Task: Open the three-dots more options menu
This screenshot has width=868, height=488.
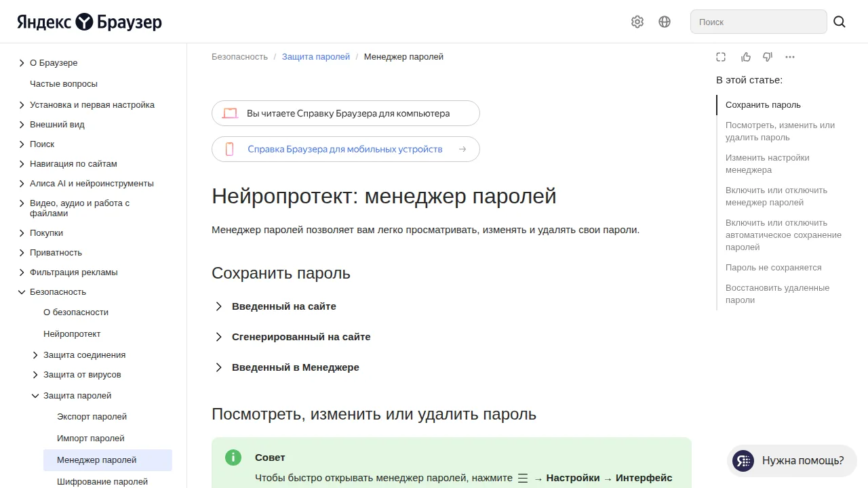Action: pos(790,57)
